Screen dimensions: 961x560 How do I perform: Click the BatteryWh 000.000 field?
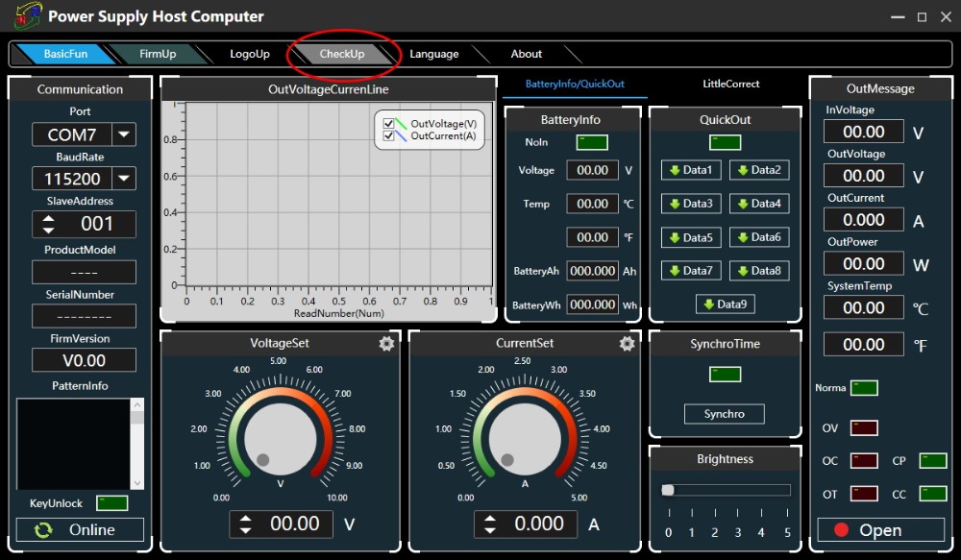[592, 304]
